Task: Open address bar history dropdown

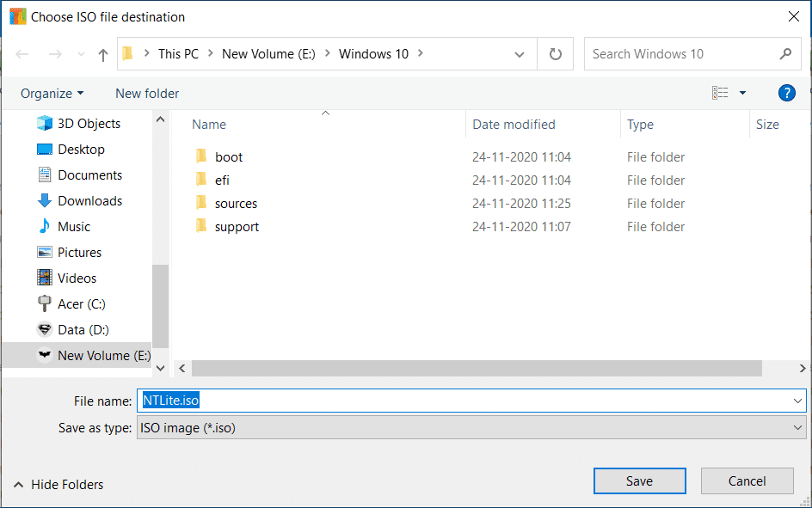Action: pos(520,54)
